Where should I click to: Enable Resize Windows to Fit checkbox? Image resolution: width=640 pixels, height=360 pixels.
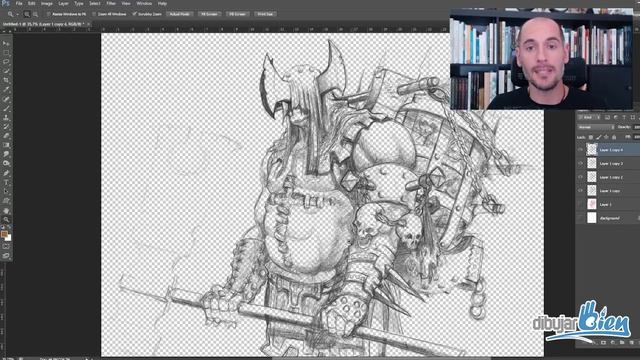coord(49,14)
